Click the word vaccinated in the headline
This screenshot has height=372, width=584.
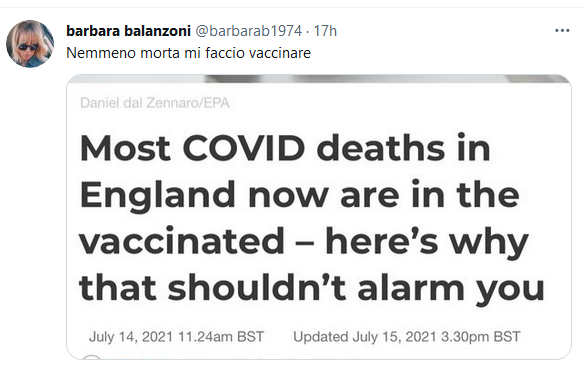click(182, 241)
